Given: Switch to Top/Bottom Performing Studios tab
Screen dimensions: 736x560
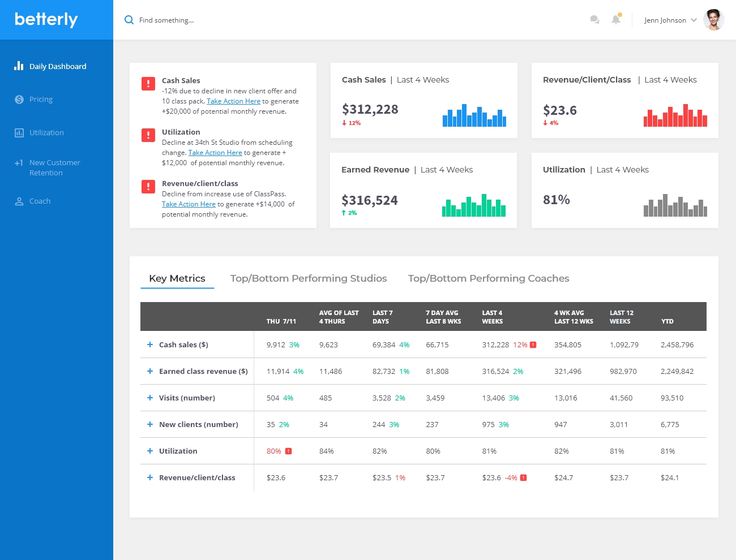Looking at the screenshot, I should click(309, 278).
